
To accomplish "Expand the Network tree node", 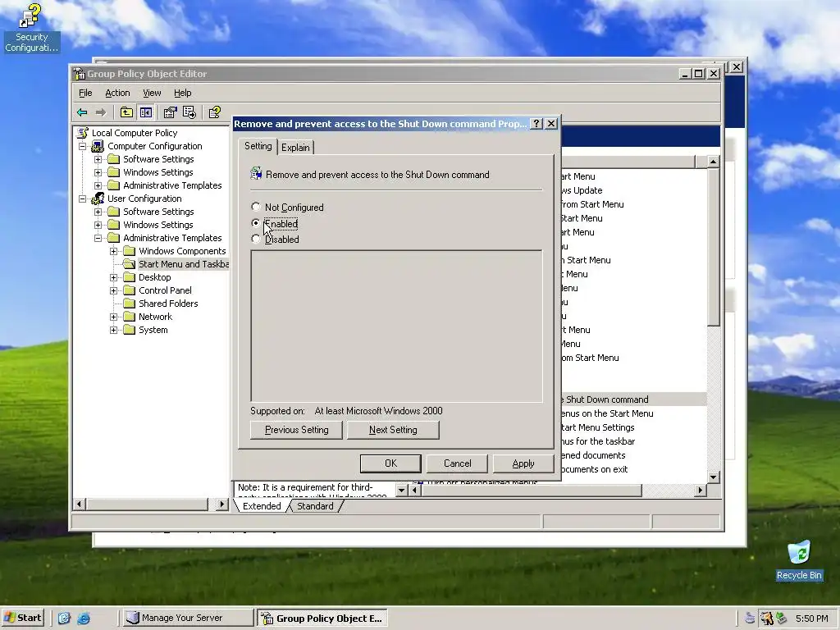I will click(x=113, y=317).
